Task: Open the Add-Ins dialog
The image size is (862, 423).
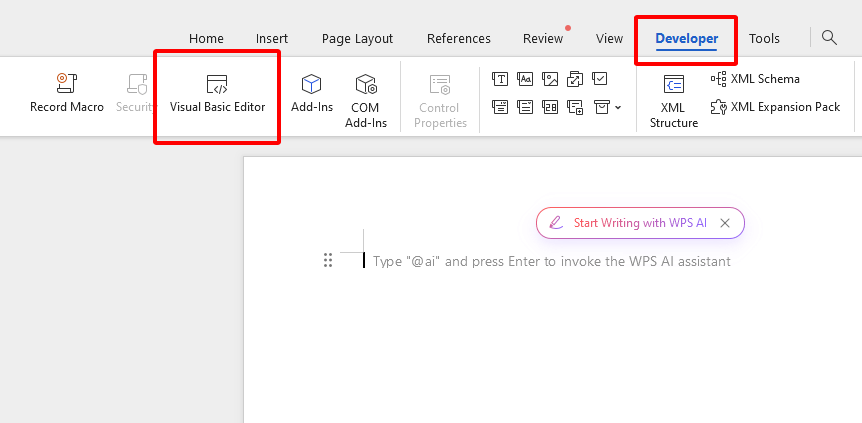Action: coord(311,95)
